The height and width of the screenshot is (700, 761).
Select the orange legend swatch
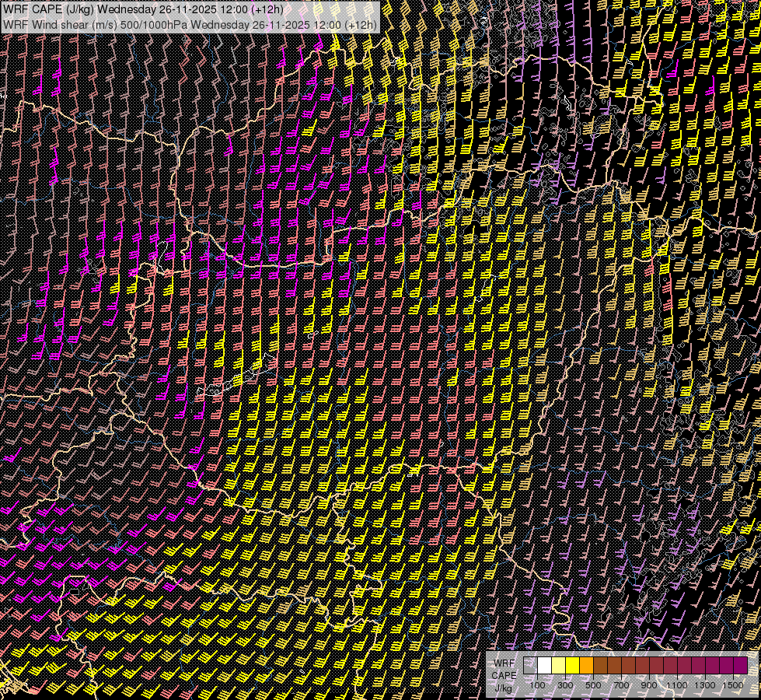pos(586,666)
